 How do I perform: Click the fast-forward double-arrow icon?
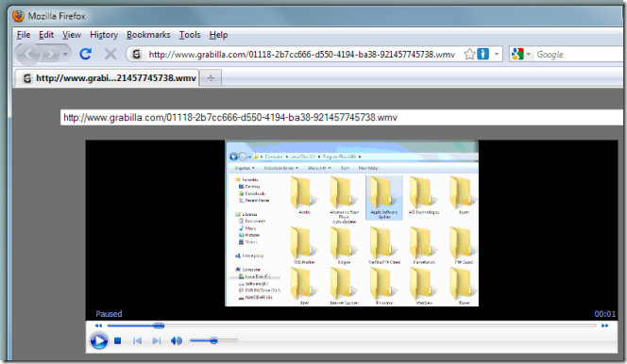pos(605,325)
